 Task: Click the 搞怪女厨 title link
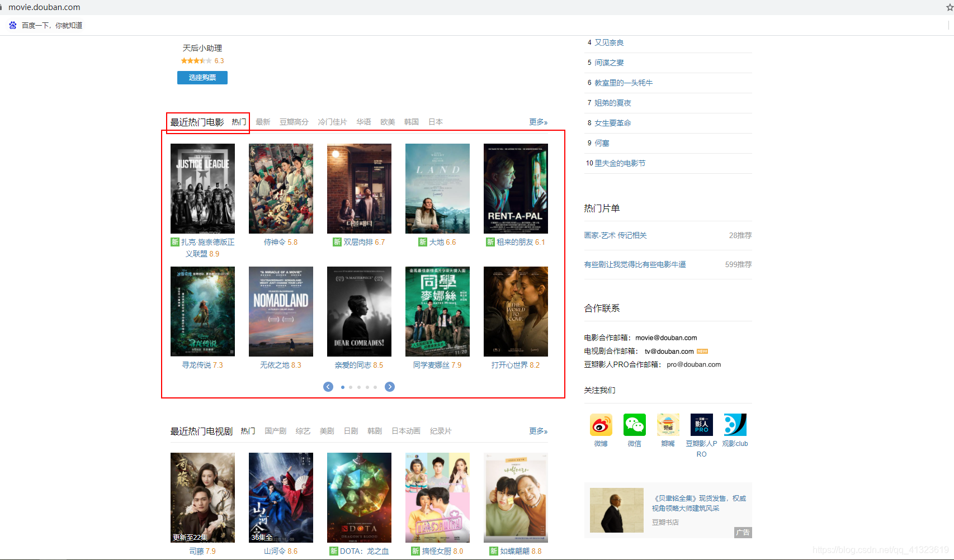click(x=436, y=551)
